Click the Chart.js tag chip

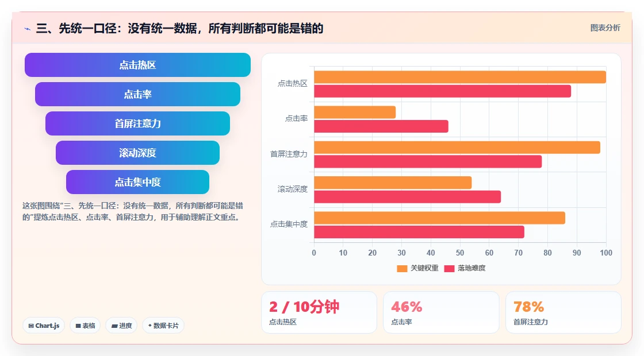click(x=44, y=326)
